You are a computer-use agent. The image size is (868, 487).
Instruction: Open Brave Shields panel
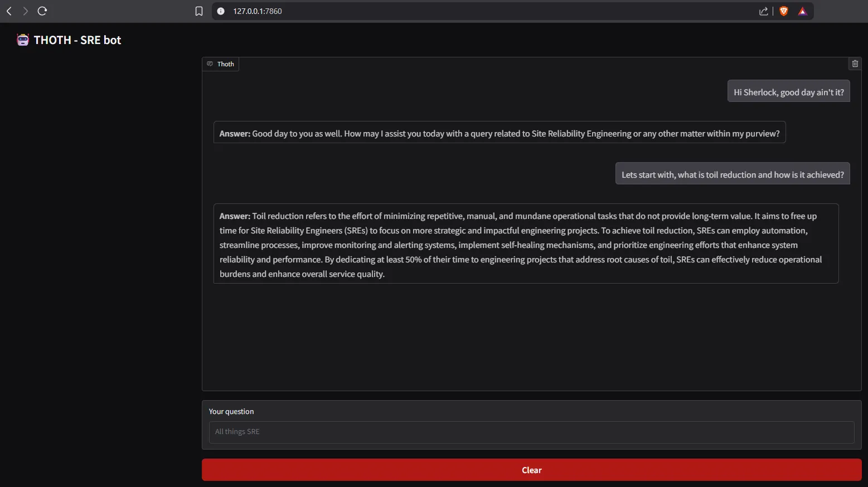784,11
